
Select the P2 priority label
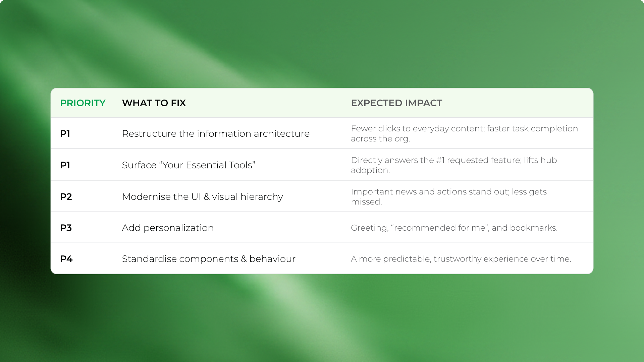pos(66,196)
